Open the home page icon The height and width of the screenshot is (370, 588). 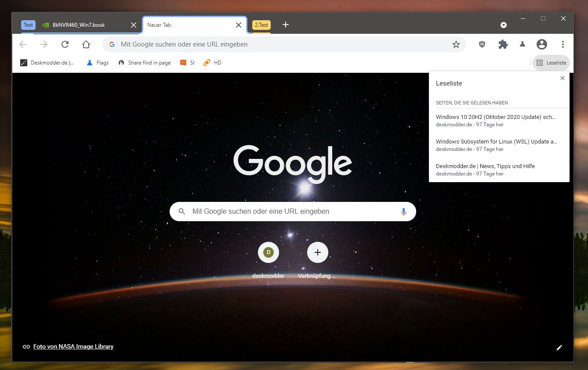point(86,44)
